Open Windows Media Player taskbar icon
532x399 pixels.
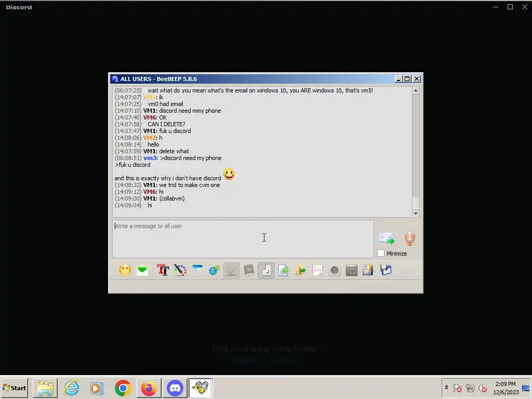[97, 388]
